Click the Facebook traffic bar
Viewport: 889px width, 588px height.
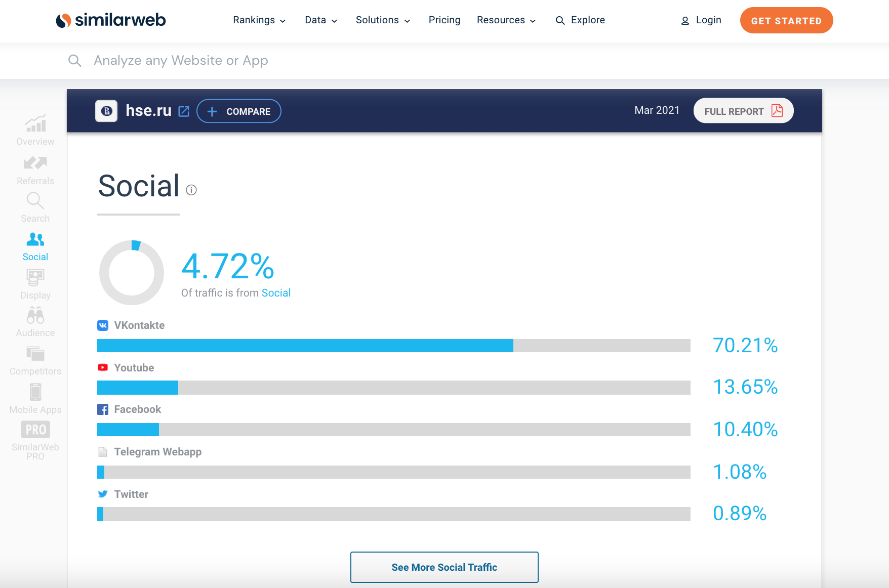pos(394,430)
